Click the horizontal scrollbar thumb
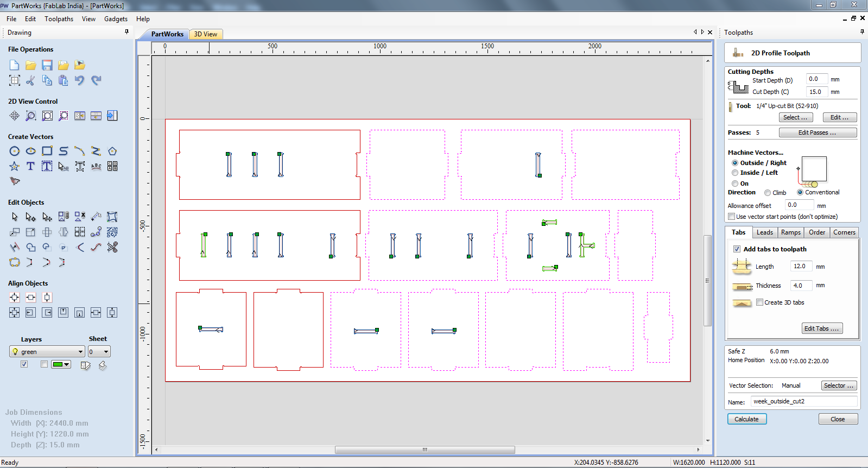The height and width of the screenshot is (468, 868). click(x=425, y=450)
